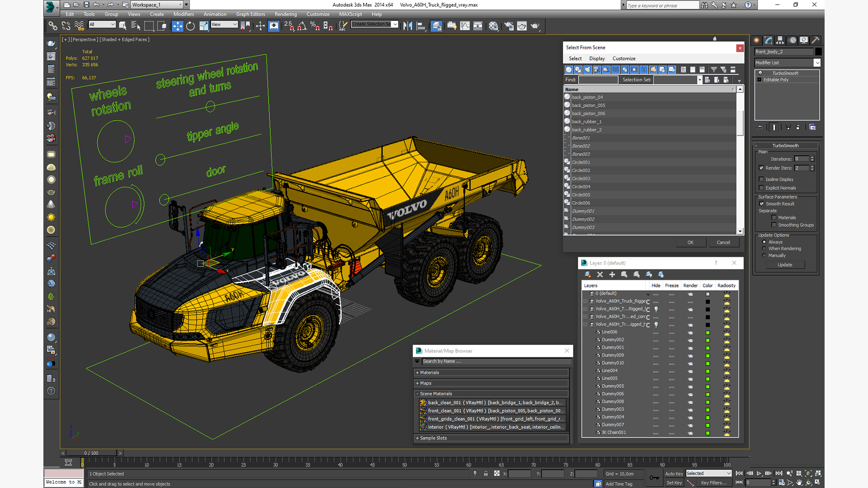Enable Smoothing Groups checkbox
The width and height of the screenshot is (868, 488).
tap(774, 225)
